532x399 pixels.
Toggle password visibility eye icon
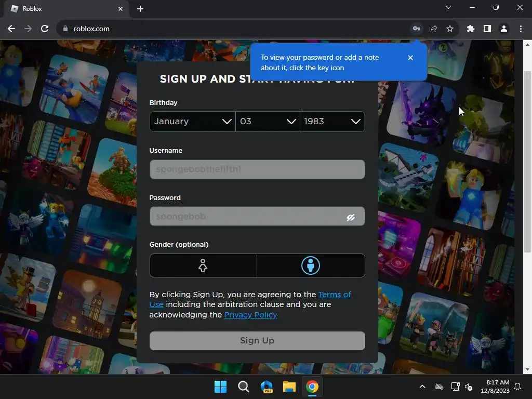pyautogui.click(x=351, y=217)
